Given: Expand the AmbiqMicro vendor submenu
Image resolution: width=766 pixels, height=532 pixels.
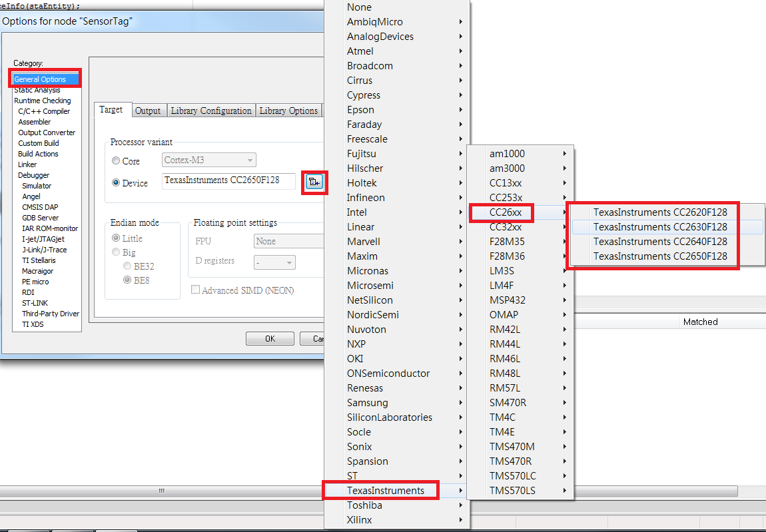Looking at the screenshot, I should pyautogui.click(x=397, y=22).
